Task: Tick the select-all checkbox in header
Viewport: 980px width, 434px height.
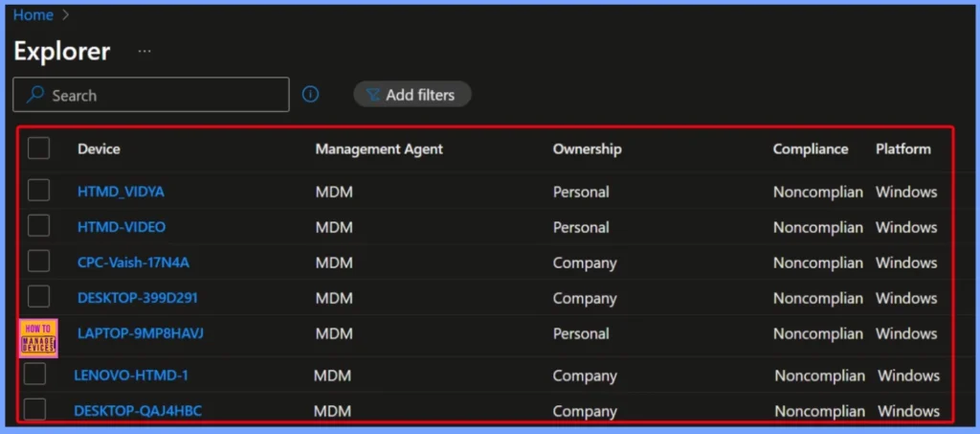Action: 38,148
